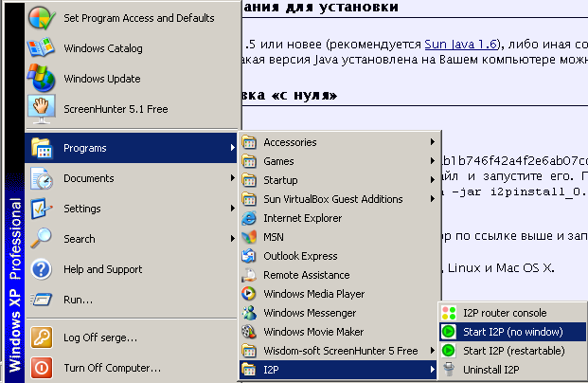Viewport: 588px width, 383px height.
Task: Expand Sun VirtualBox Guest Additions arrow
Action: pos(433,199)
